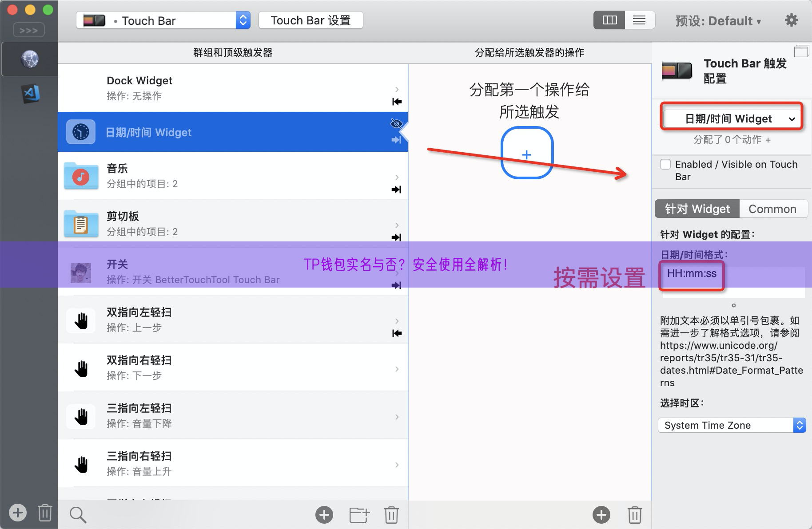
Task: Select the 日期/时间 Widget trigger row
Action: [x=233, y=132]
